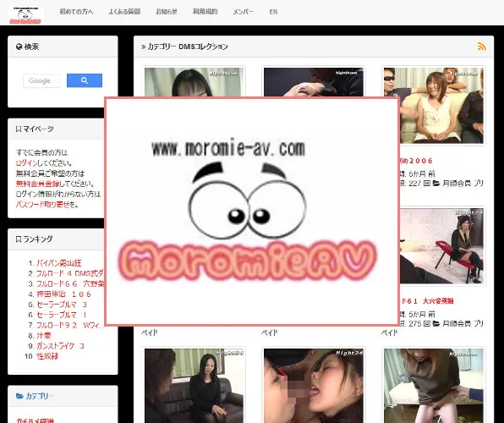Open ranking item 汁童
This screenshot has width=504, height=423.
pyautogui.click(x=44, y=336)
